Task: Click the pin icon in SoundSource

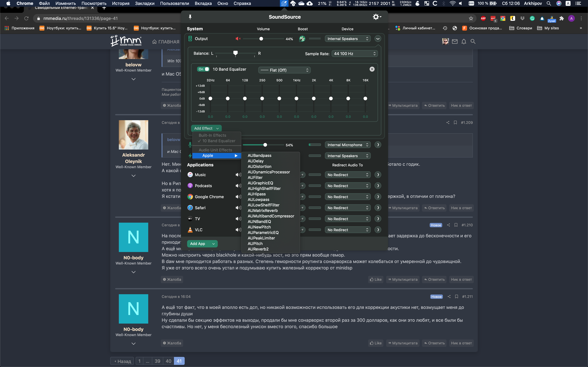Action: tap(190, 17)
